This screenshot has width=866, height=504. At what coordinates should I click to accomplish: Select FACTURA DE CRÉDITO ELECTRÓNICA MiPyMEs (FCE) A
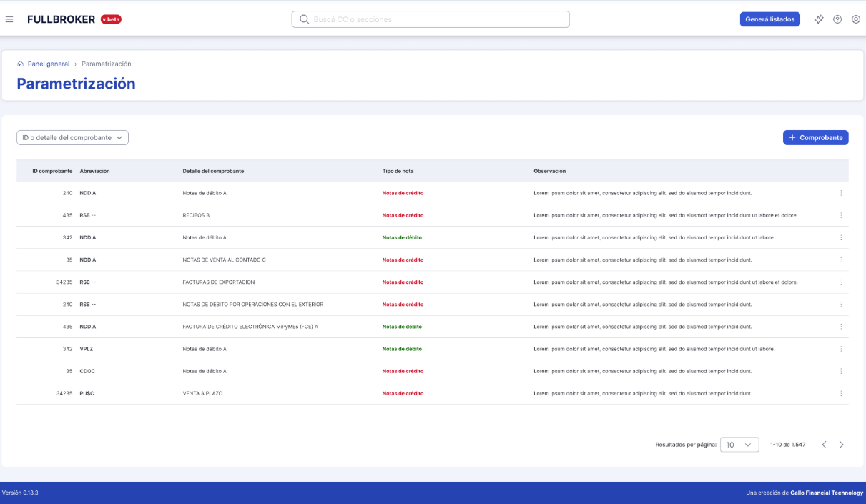(250, 327)
